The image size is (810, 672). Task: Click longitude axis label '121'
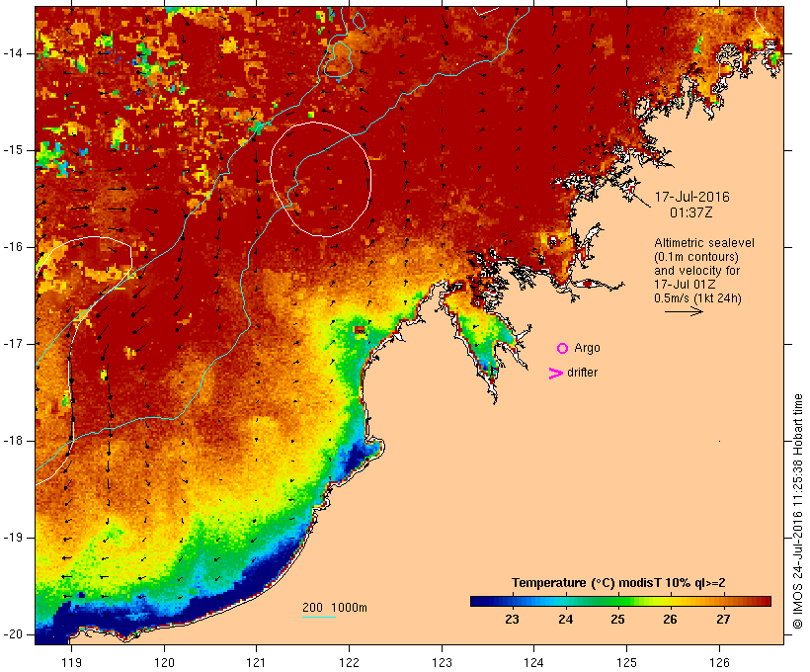[256, 662]
